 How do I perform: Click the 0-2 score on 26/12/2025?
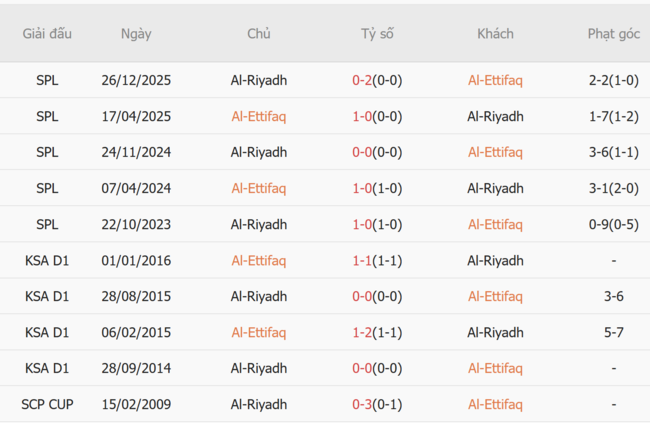362,80
